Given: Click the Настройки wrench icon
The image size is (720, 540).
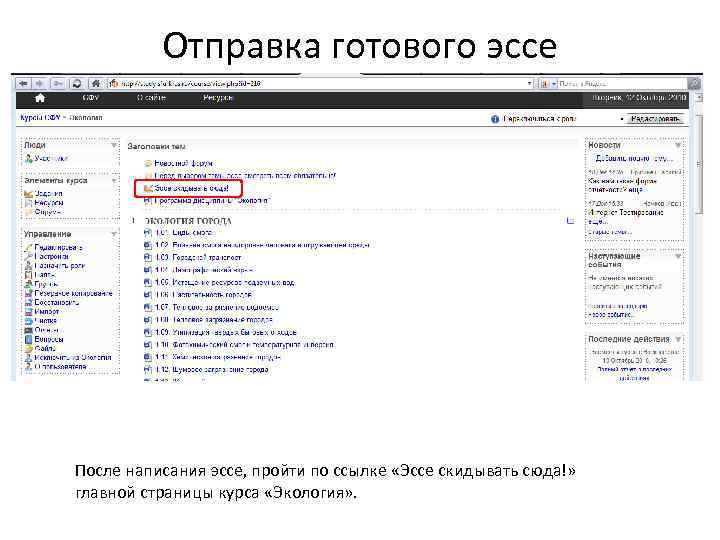Looking at the screenshot, I should (28, 256).
